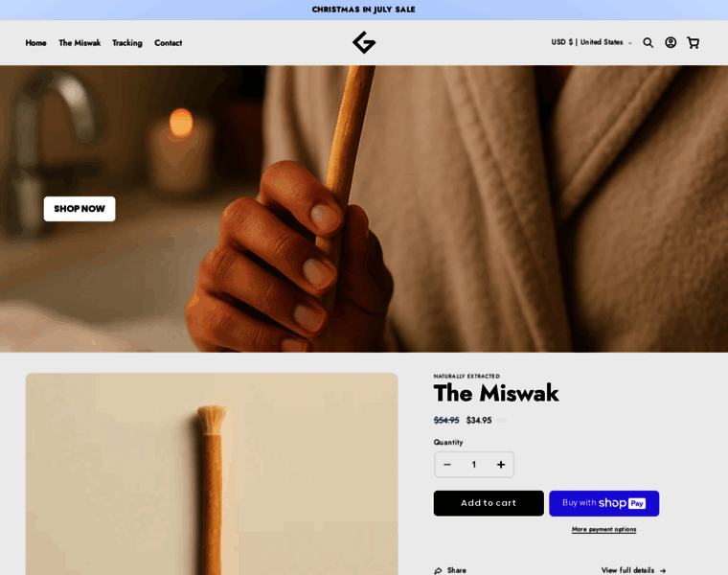The height and width of the screenshot is (575, 728).
Task: Open The Miswak menu link
Action: (80, 43)
